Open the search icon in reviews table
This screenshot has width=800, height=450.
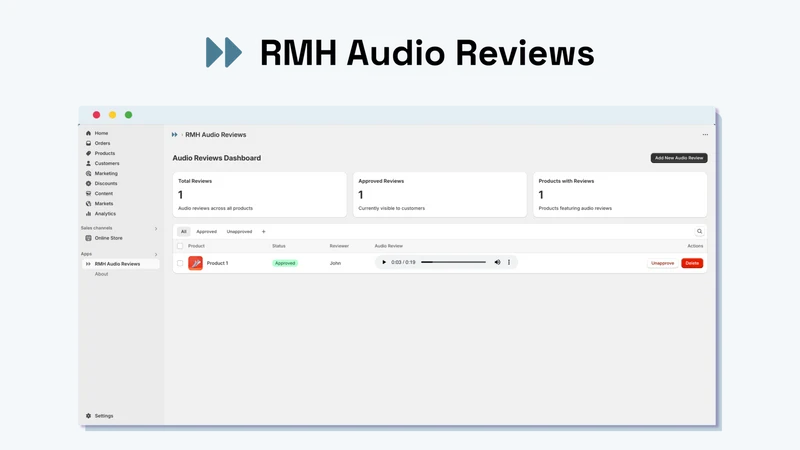pos(699,232)
